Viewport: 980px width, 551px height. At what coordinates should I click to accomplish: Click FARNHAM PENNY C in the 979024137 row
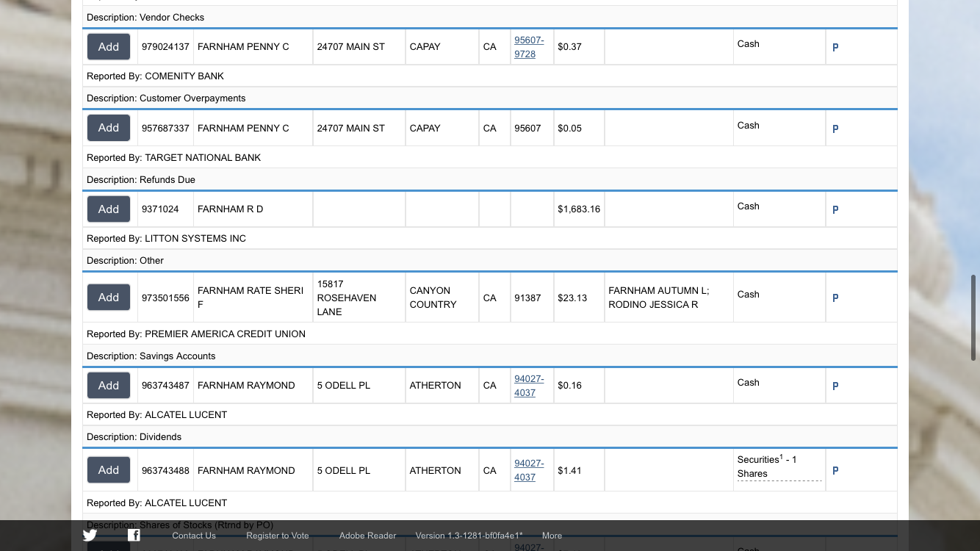tap(243, 47)
